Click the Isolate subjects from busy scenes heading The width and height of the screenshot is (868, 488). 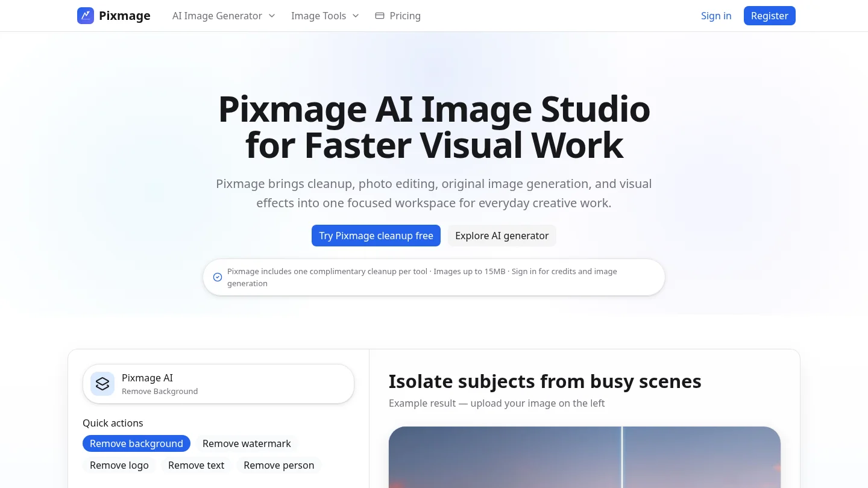point(545,381)
